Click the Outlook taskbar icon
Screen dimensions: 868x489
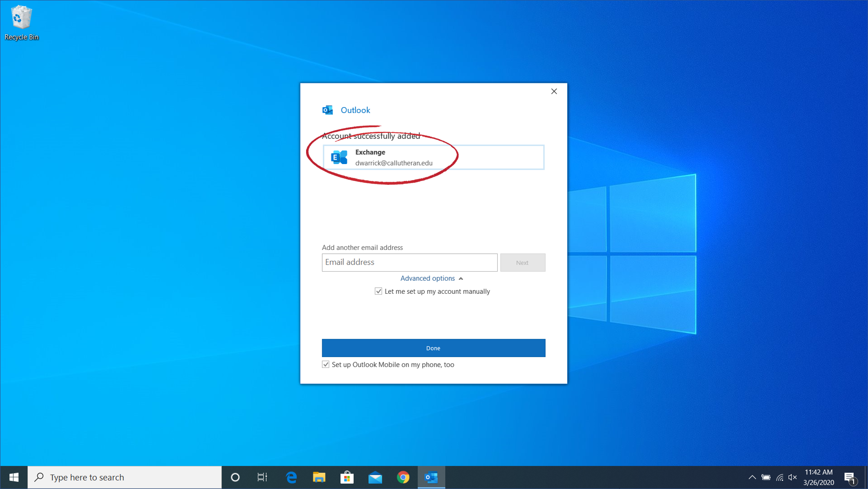(x=431, y=477)
